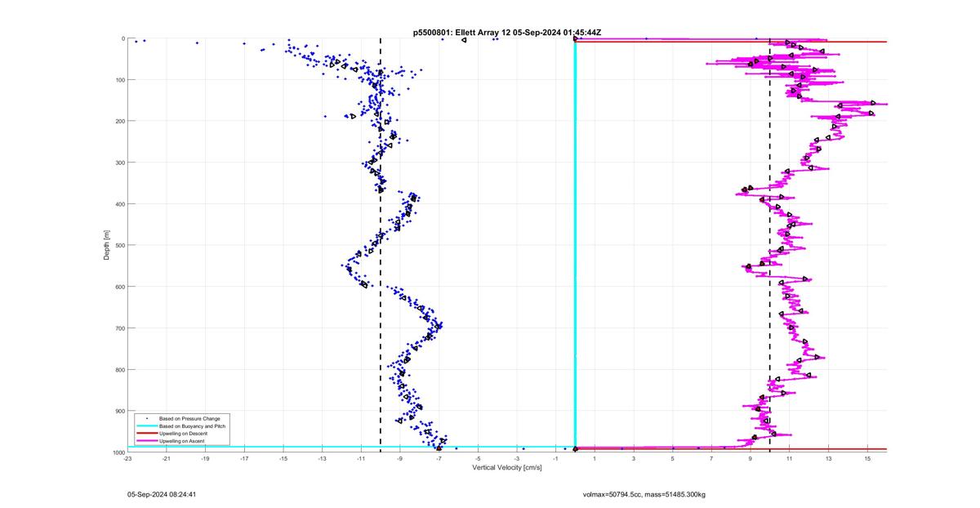The image size is (980, 508).
Task: Click positive velocity tick label '11'
Action: [x=789, y=459]
